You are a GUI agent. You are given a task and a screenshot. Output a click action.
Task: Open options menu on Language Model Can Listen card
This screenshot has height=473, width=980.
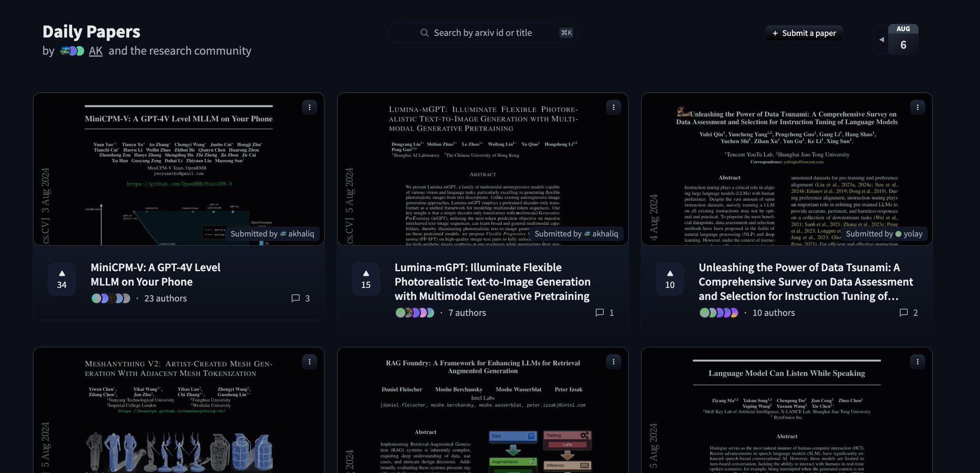point(917,362)
